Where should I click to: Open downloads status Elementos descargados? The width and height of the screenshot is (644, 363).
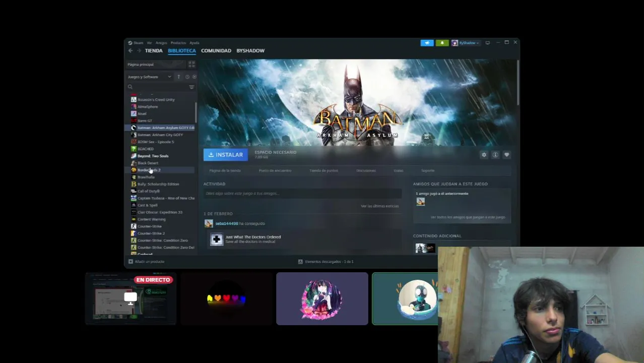(326, 262)
